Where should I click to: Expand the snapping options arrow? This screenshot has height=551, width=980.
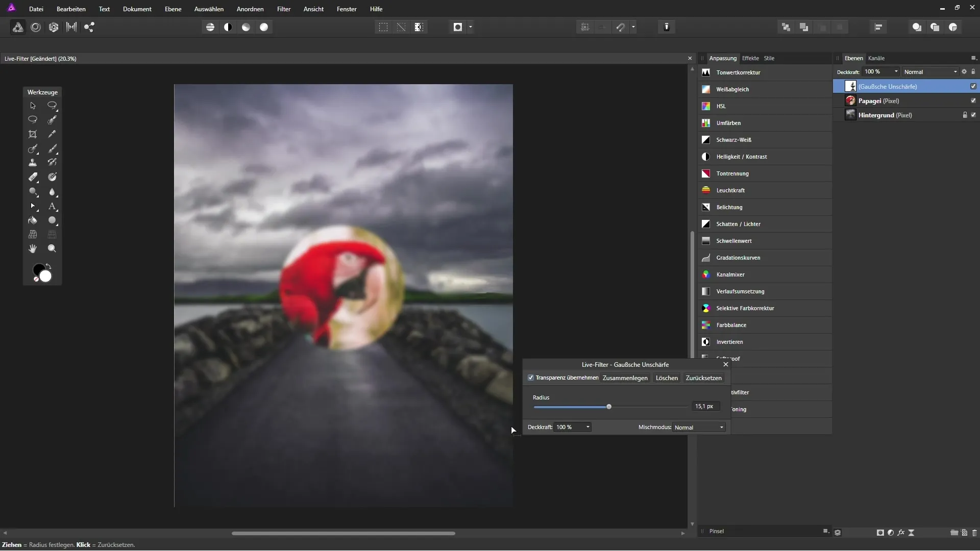point(633,27)
